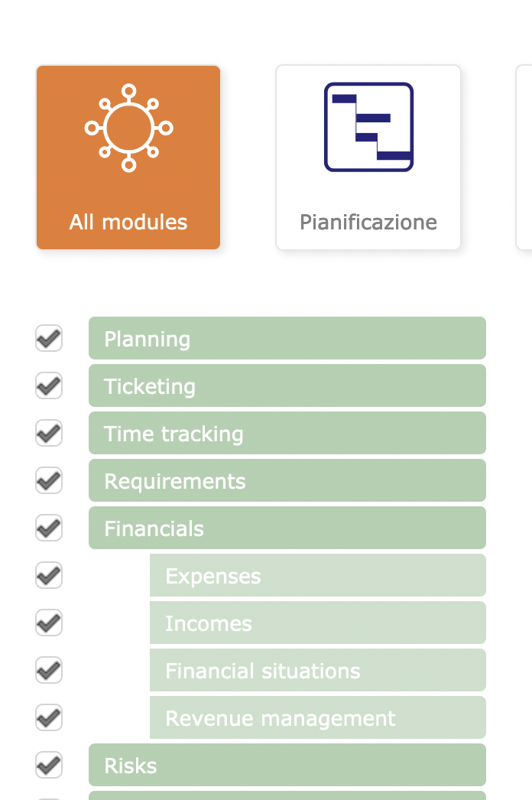Image resolution: width=532 pixels, height=800 pixels.
Task: Disable the Financial situations checkbox
Action: pyautogui.click(x=49, y=670)
